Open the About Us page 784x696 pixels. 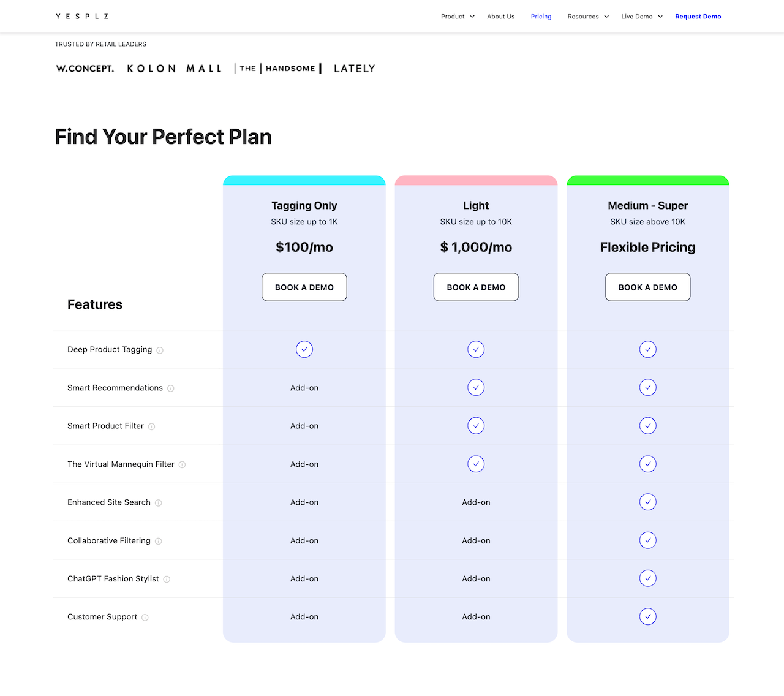point(500,17)
